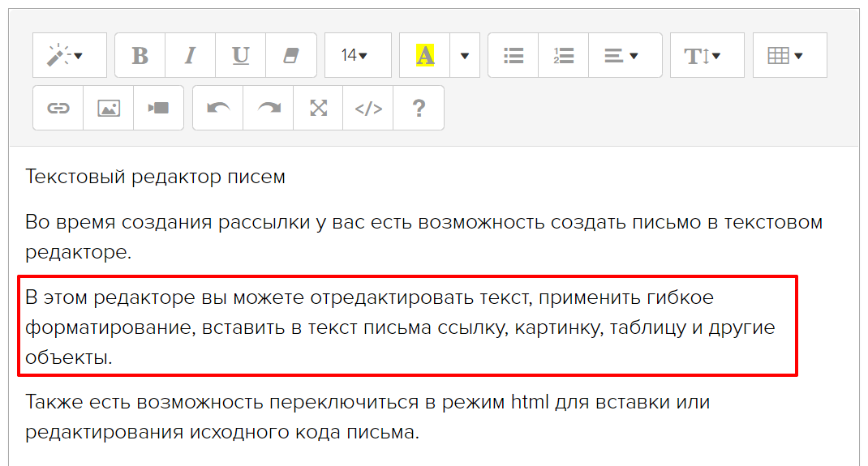
Task: Open the magic wand style dropdown
Action: click(x=69, y=55)
